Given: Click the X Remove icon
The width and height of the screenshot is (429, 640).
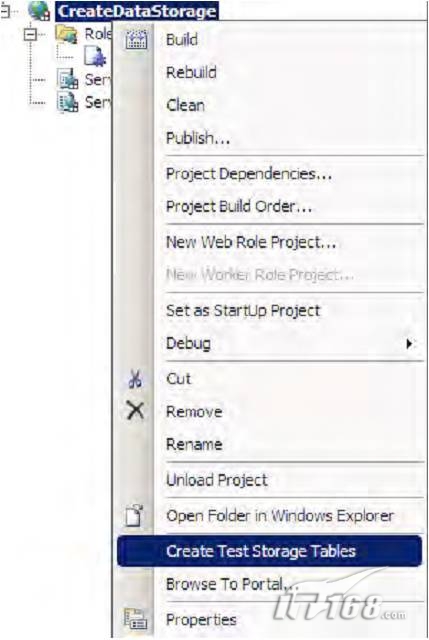Looking at the screenshot, I should coord(135,410).
